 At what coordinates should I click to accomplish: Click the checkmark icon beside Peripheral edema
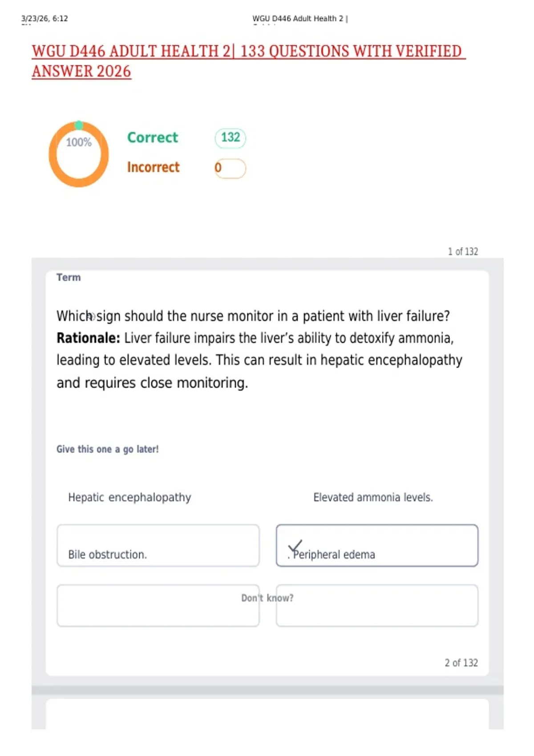[x=295, y=546]
